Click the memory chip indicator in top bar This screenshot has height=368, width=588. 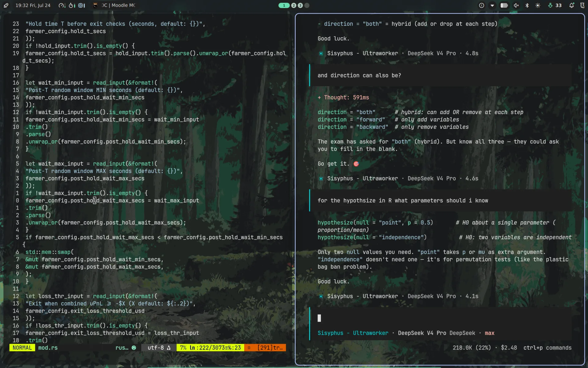coord(81,5)
